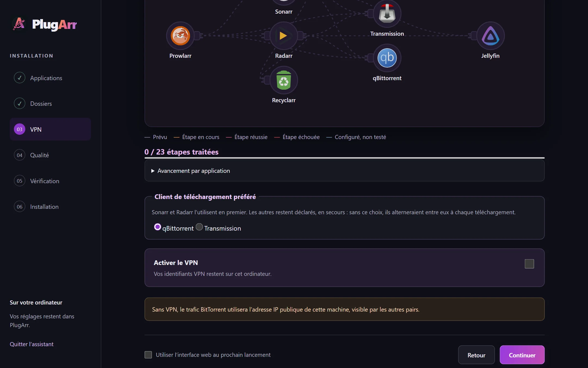Click the steps progress bar
The image size is (588, 368).
pos(344,158)
